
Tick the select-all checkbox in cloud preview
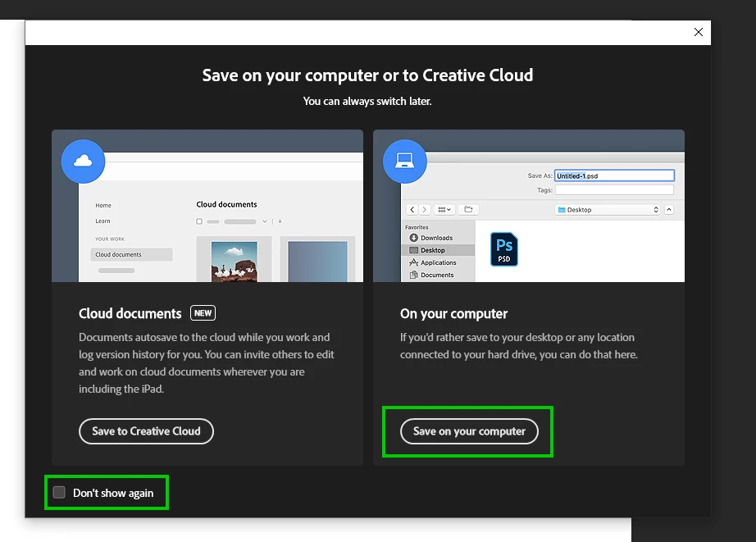point(199,221)
